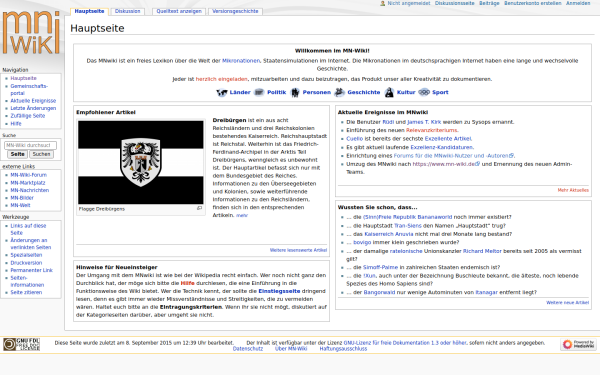This screenshot has width=600, height=375.
Task: Open the Relevanzkriteriums link
Action: coord(432,130)
